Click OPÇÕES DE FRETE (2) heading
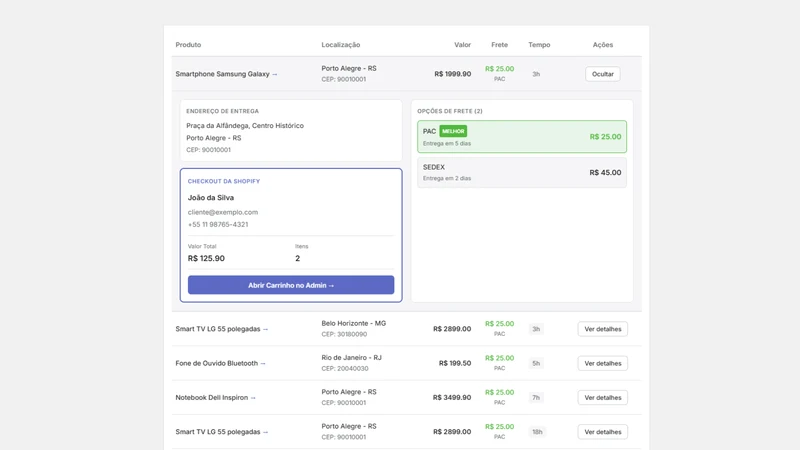The image size is (800, 450). (450, 111)
